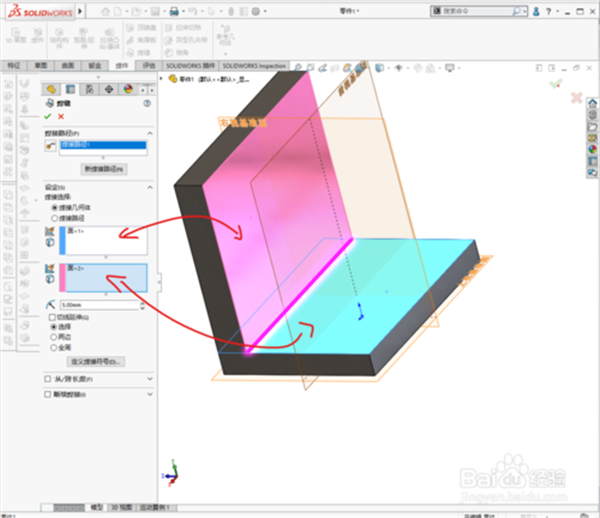Screen dimensions: 600x518
Task: Open the Appearances color ball in task pane
Action: pyautogui.click(x=592, y=149)
